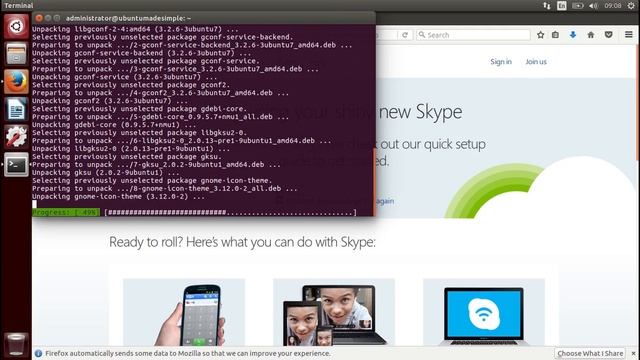The height and width of the screenshot is (360, 640).
Task: Click the 'Unpacking gnome-icon-theme' terminal line
Action: 118,196
